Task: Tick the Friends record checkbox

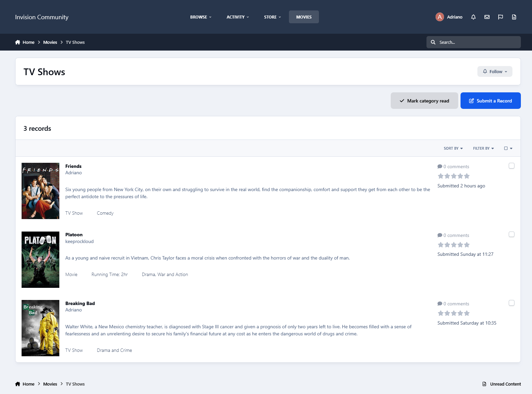Action: click(511, 166)
